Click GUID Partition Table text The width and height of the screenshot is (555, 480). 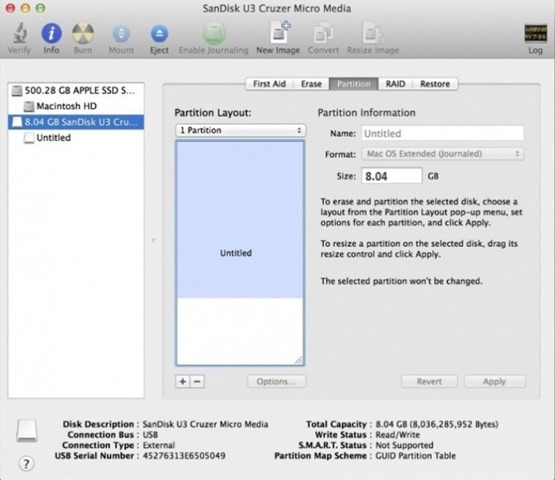[416, 456]
